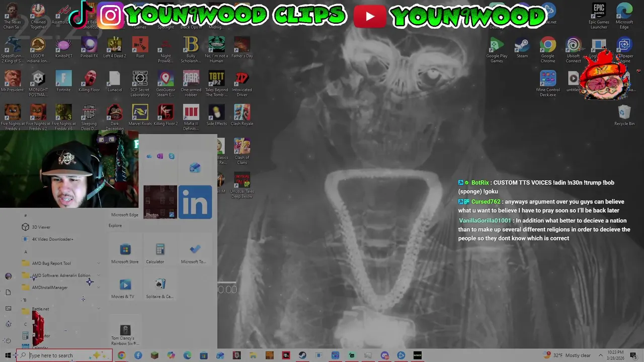
Task: Expand AMD Software: Adrenalin Edition folder
Action: coord(60,276)
